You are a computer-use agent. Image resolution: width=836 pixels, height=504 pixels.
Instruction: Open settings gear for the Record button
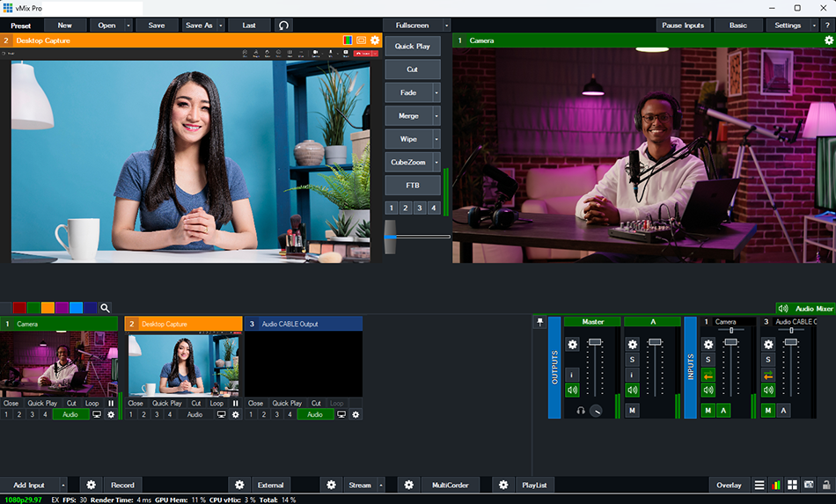coord(91,485)
